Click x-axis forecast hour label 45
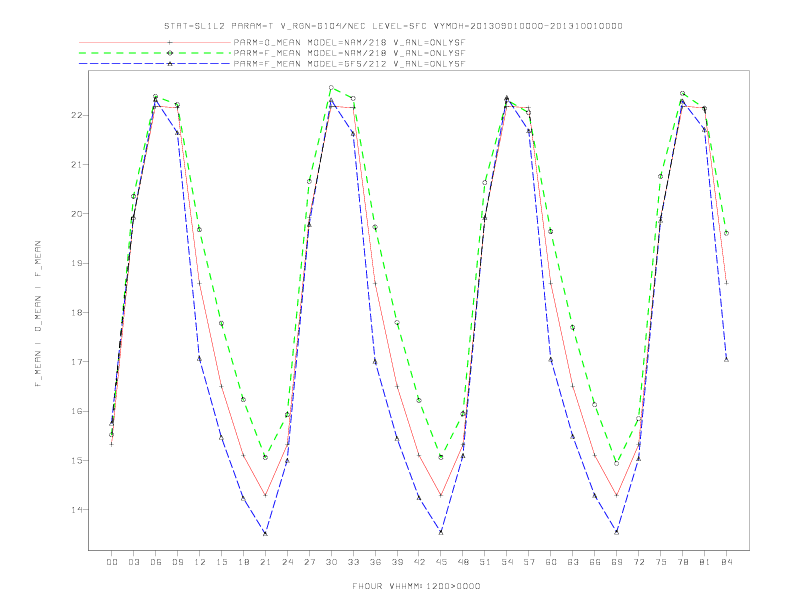The image size is (792, 612). pyautogui.click(x=441, y=562)
